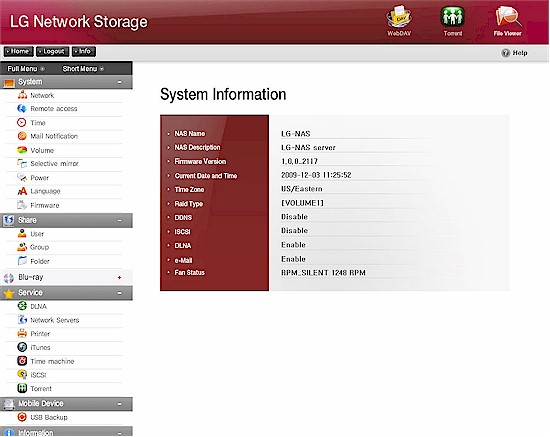
Task: Click the date value 2009-12-03 11:25:52
Action: (x=316, y=175)
